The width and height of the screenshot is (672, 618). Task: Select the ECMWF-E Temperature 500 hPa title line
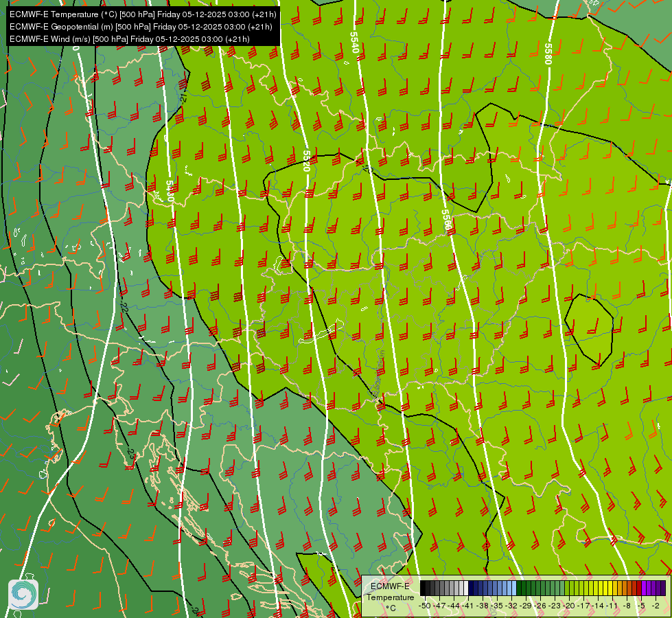(143, 14)
